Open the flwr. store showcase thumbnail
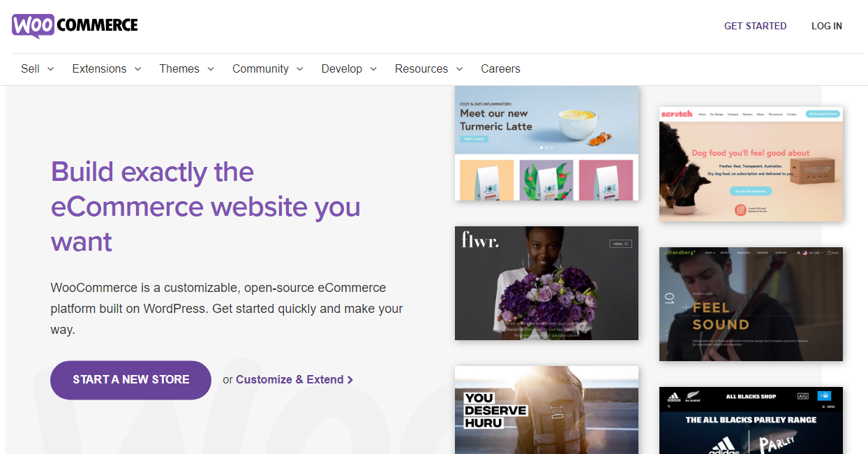 click(546, 283)
